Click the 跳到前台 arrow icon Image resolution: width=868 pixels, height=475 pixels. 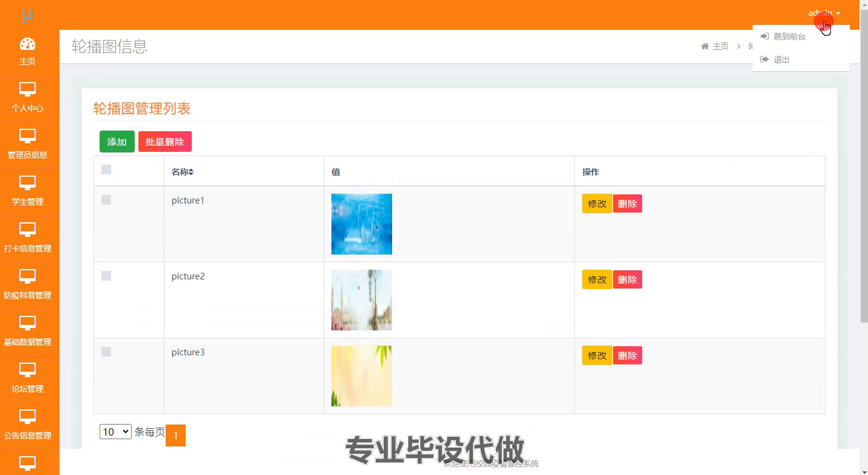click(x=765, y=36)
